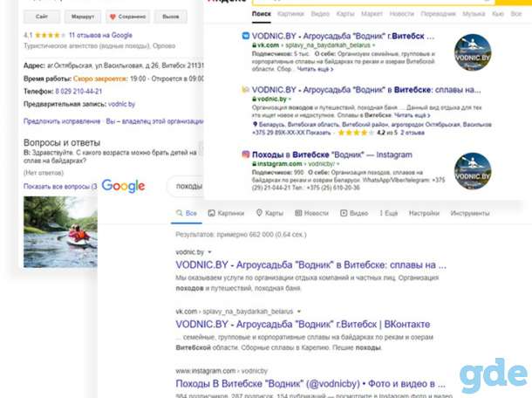This screenshot has width=532, height=398.
Task: Open Yandex Музыка tab
Action: click(474, 14)
